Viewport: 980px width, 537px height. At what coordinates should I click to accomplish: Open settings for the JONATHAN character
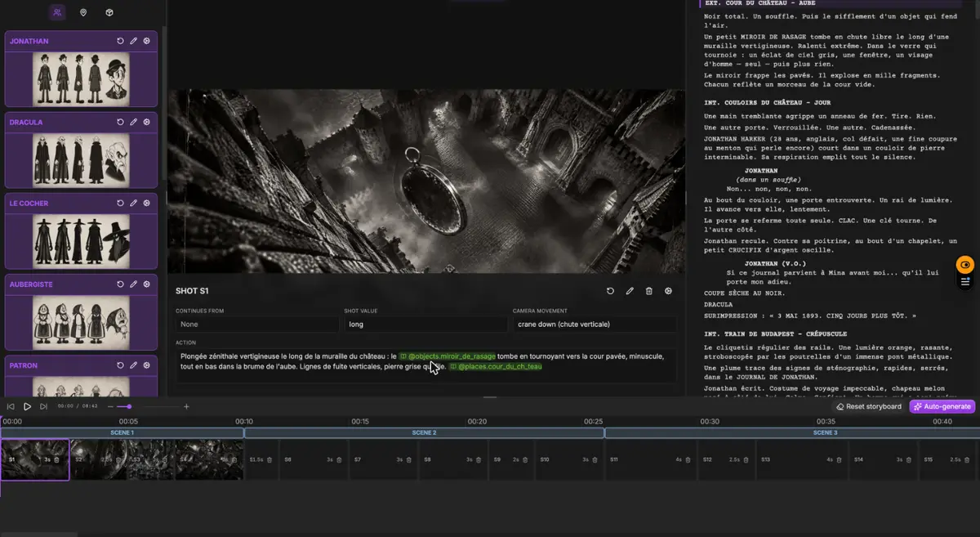click(147, 41)
